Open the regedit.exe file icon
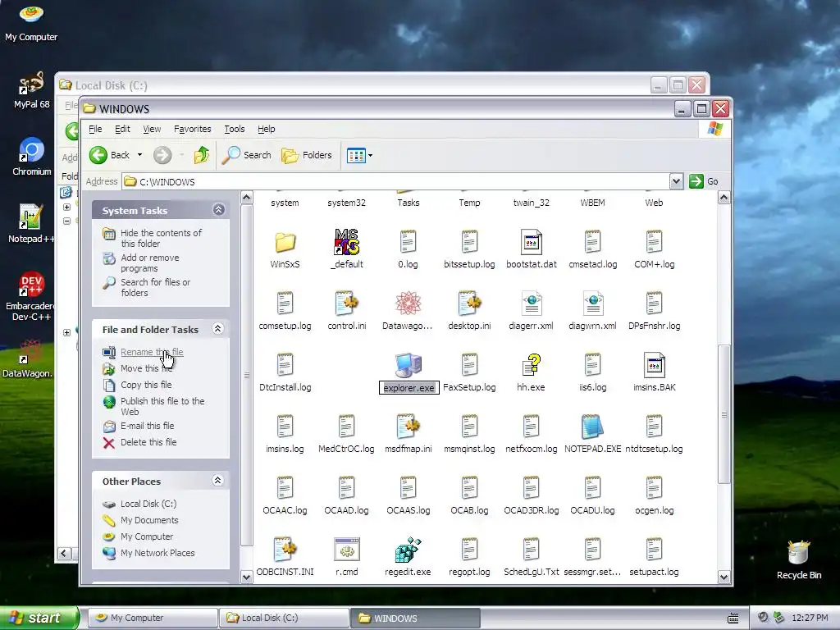 tap(408, 549)
